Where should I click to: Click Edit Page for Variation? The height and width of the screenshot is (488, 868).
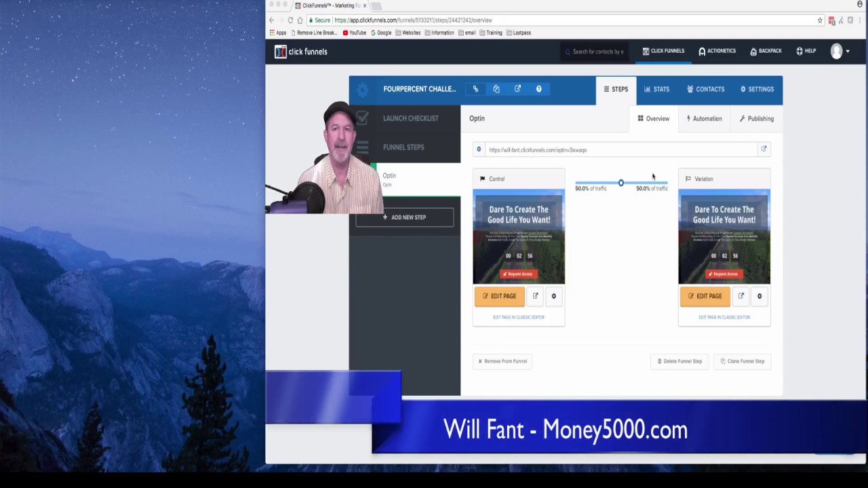pos(705,296)
